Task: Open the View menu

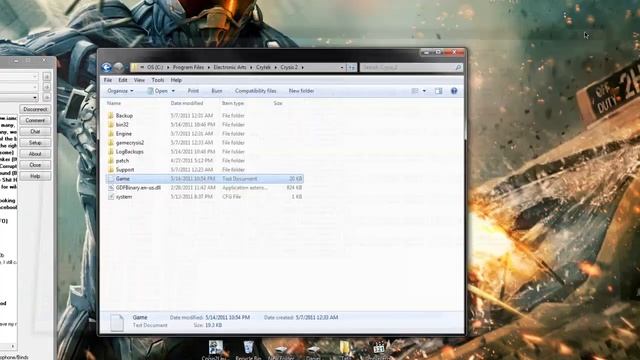Action: pos(139,80)
